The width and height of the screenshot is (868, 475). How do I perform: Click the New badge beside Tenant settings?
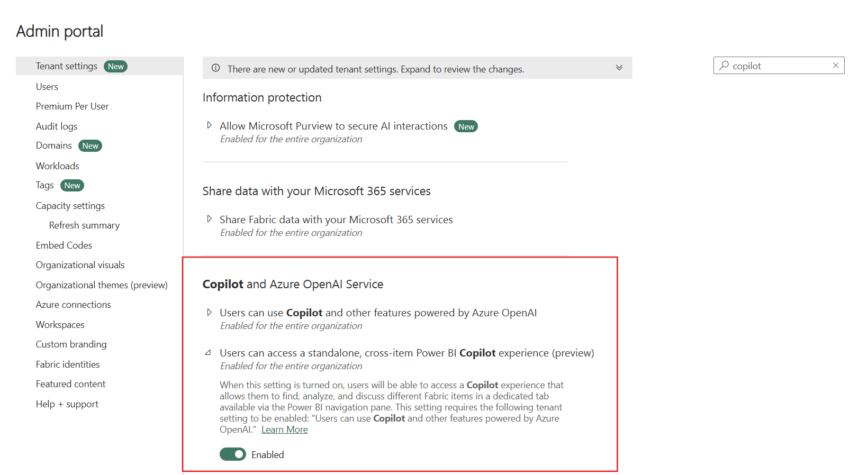pos(115,66)
